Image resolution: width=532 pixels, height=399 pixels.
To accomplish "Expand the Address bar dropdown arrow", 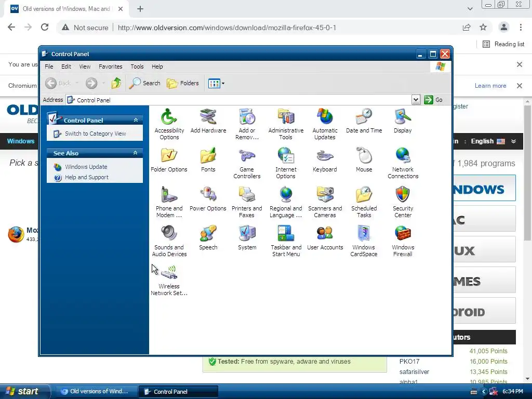I will pyautogui.click(x=416, y=100).
